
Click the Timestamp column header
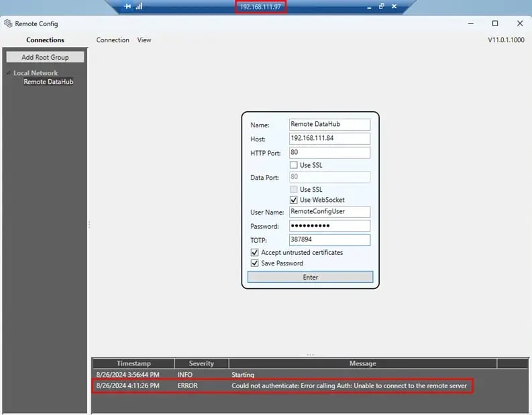tap(134, 363)
